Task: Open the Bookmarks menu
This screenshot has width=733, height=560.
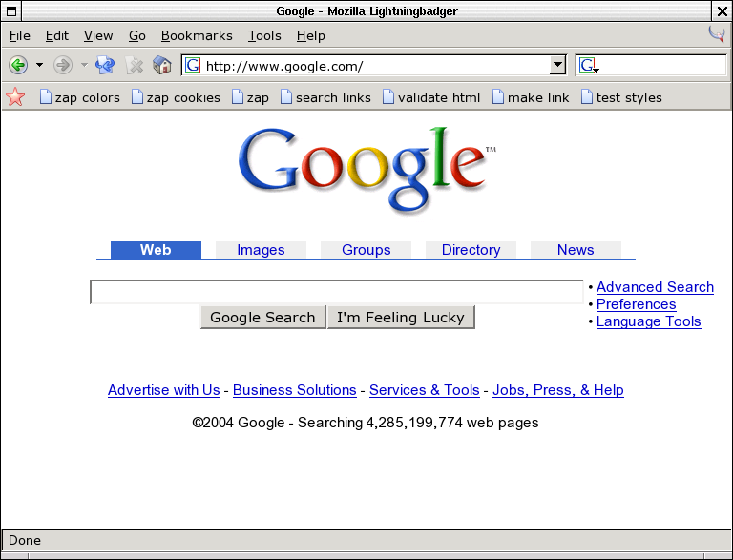Action: (197, 35)
